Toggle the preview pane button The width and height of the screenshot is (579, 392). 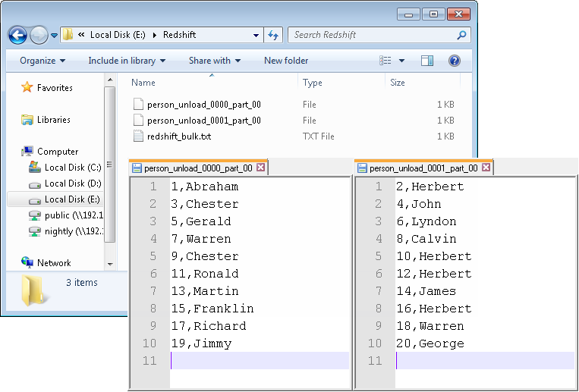[427, 61]
